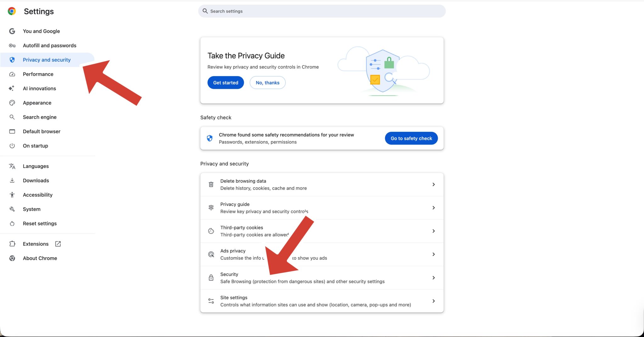
Task: Click the Google G icon in sidebar
Action: click(x=12, y=31)
